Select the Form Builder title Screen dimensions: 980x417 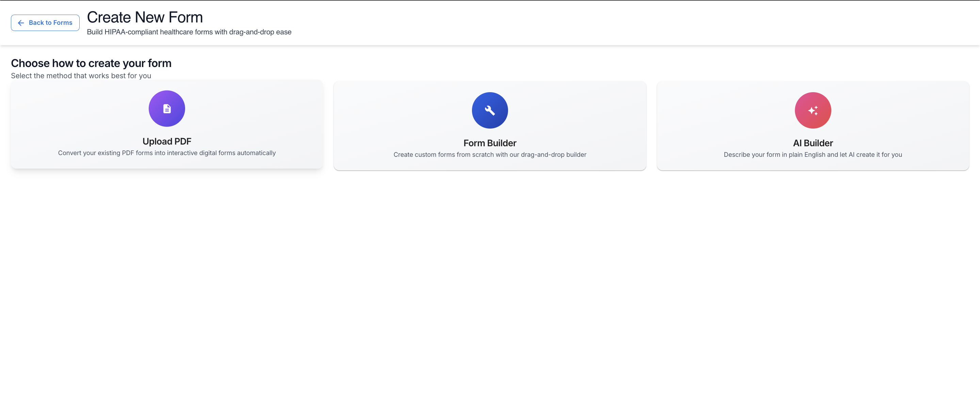(x=490, y=143)
